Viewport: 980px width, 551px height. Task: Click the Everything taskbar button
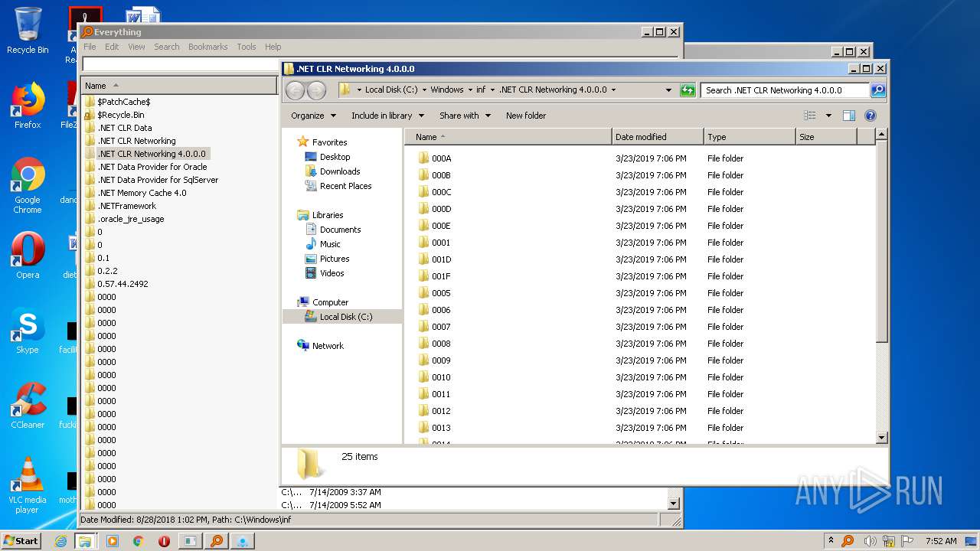click(x=217, y=541)
